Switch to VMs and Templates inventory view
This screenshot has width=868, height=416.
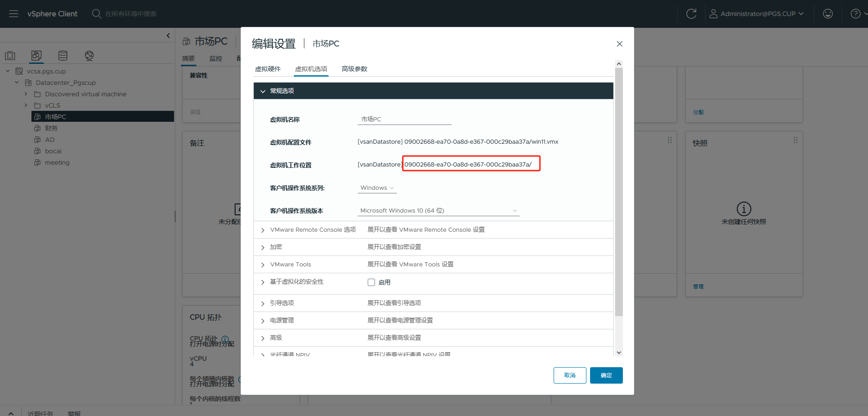pos(36,56)
